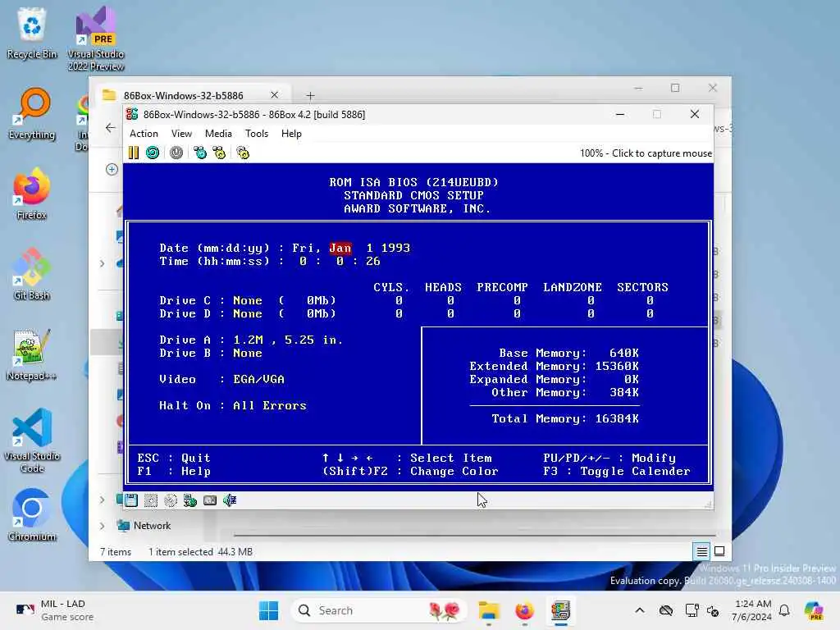Open the View menu
The image size is (840, 630).
click(181, 134)
